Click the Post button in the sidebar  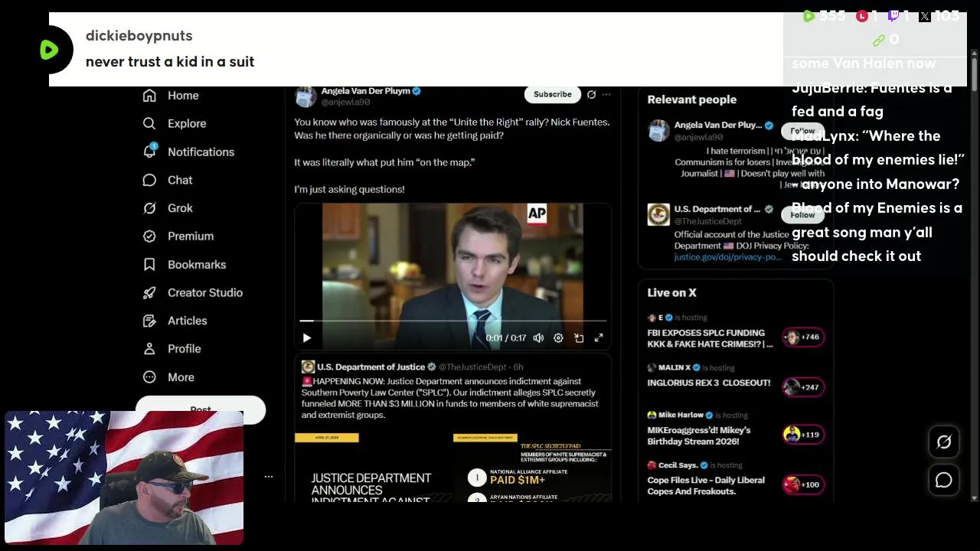coord(201,410)
